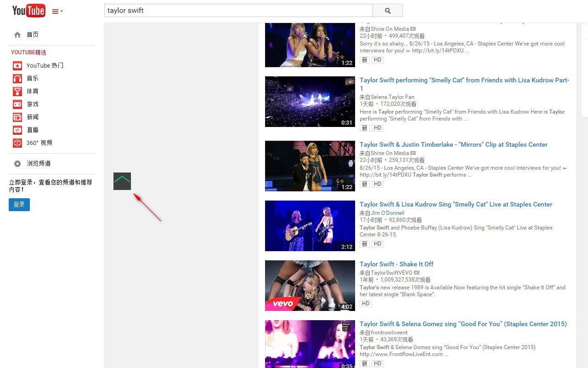The height and width of the screenshot is (368, 588).
Task: Click the home icon beside 首页
Action: point(17,34)
